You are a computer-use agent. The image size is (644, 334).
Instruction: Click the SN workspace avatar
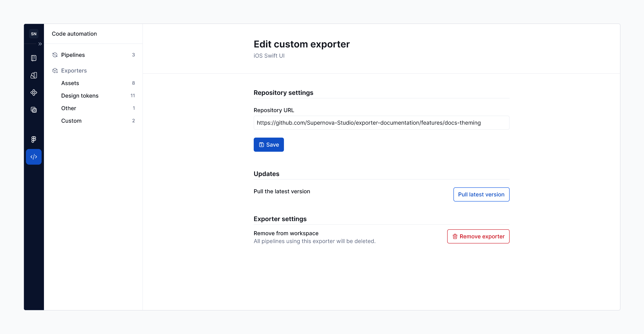[34, 34]
